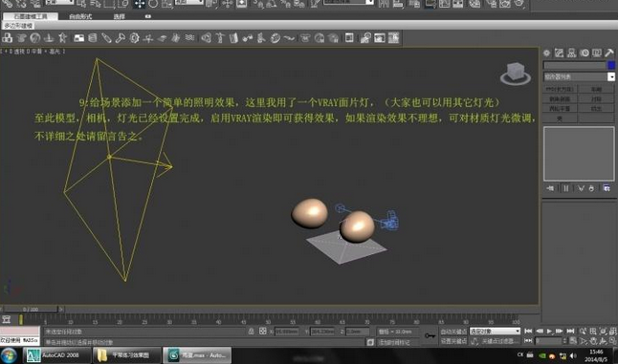The height and width of the screenshot is (364, 618).
Task: Select the Pan View hand tool
Action: click(x=593, y=341)
